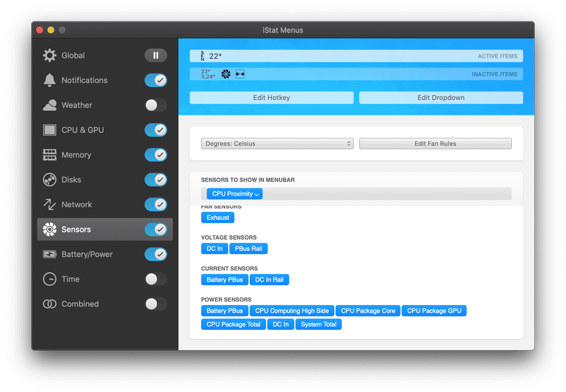Select the Sensors sidebar item
The width and height of the screenshot is (566, 392).
(76, 230)
